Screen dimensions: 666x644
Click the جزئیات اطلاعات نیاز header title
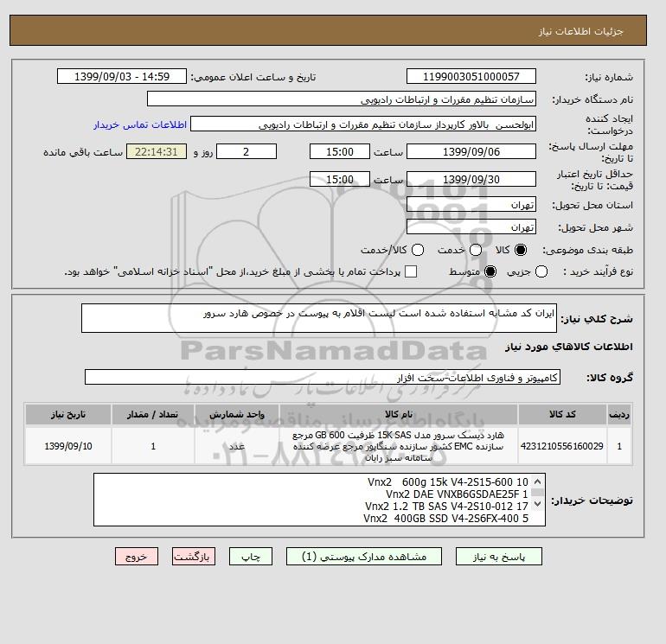(580, 31)
